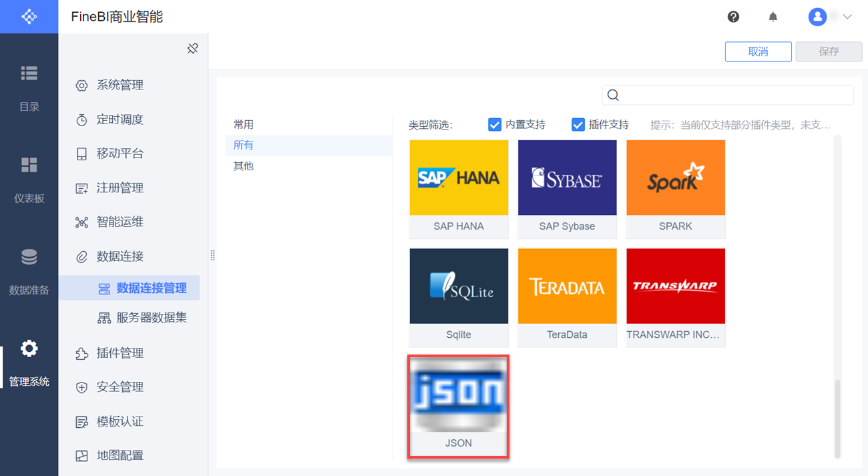Click the FineBI商业智能 title text
The height and width of the screenshot is (476, 868).
[x=117, y=17]
